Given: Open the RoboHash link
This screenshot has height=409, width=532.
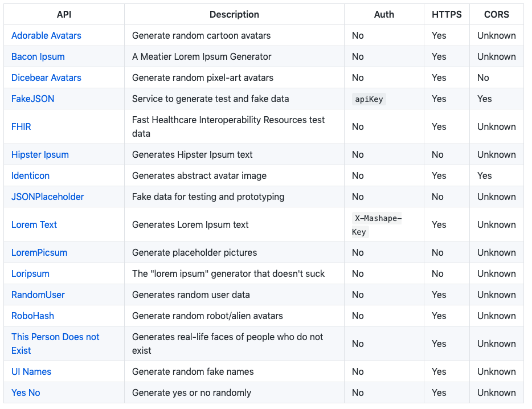Looking at the screenshot, I should [x=32, y=316].
